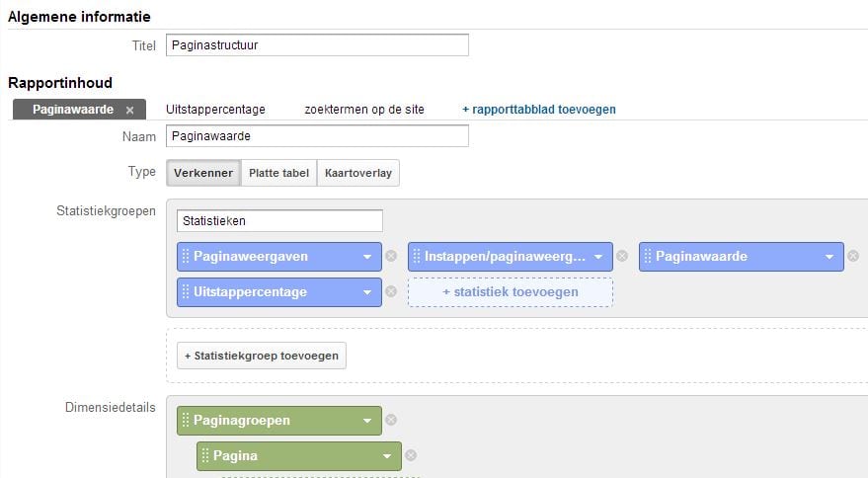Focus the Titel input field
Screen dimensions: 868x478
317,44
